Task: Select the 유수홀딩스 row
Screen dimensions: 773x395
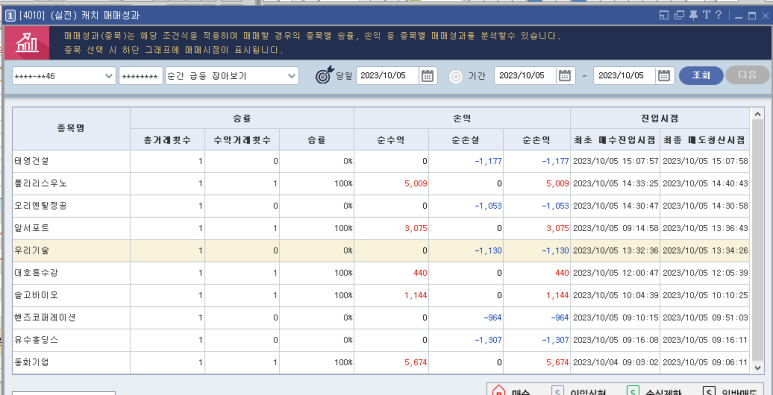Action: point(381,340)
